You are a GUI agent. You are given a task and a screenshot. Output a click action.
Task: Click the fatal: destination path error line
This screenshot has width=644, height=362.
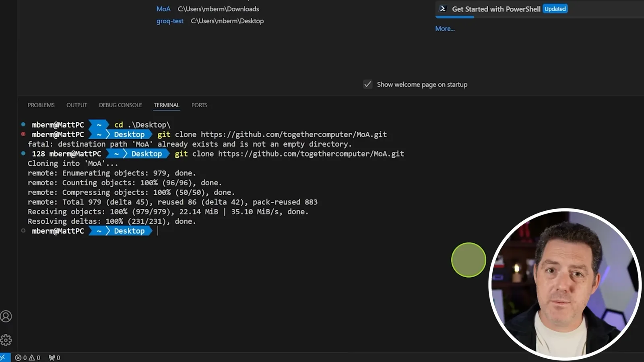pos(190,144)
